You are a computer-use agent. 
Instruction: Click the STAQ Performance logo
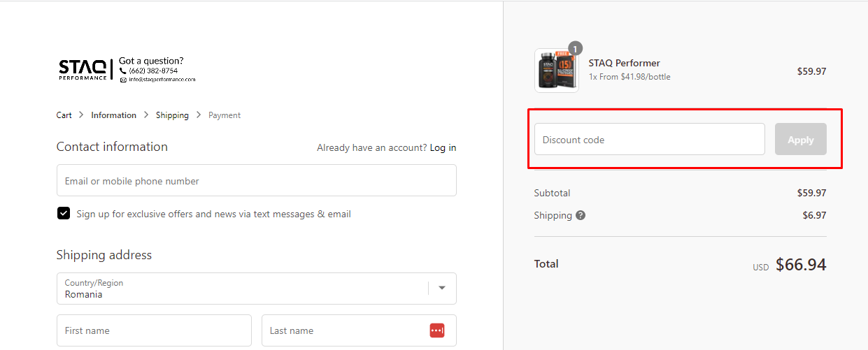tap(83, 70)
